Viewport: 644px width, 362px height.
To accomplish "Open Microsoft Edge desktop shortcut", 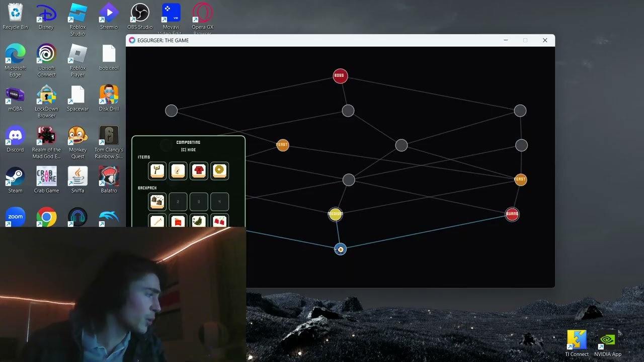I will point(15,61).
